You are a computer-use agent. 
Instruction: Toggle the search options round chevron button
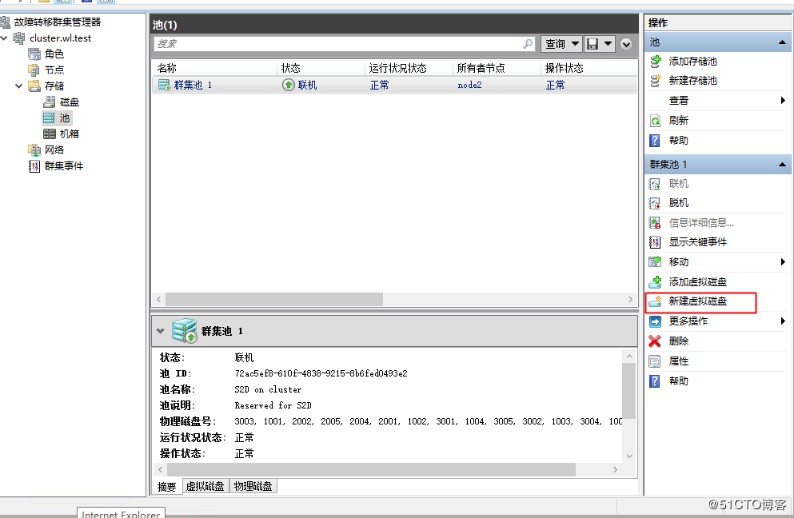click(626, 44)
